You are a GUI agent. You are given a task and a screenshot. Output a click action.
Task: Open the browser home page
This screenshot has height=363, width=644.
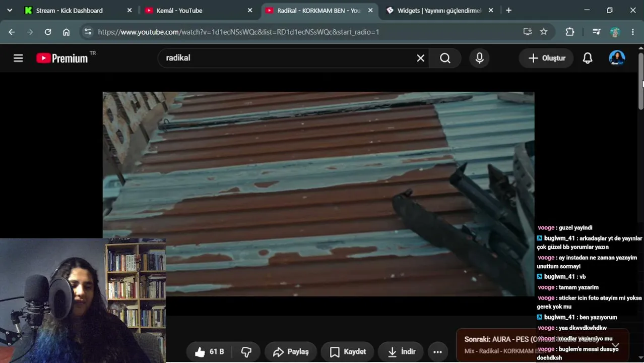(66, 32)
